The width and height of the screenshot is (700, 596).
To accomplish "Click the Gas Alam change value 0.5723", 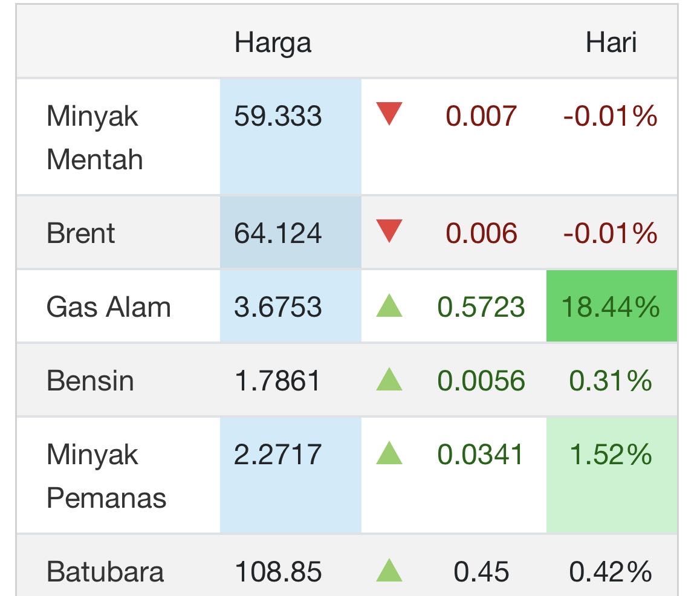I will pyautogui.click(x=481, y=307).
